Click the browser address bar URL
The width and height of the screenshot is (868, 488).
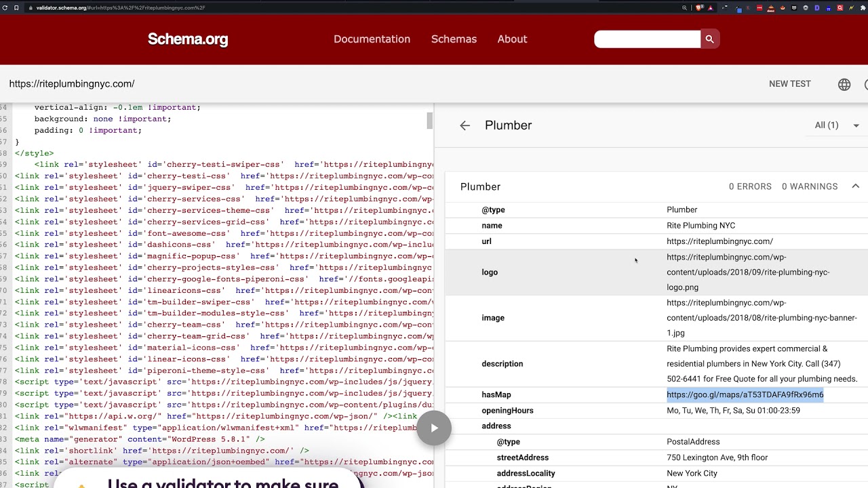121,7
